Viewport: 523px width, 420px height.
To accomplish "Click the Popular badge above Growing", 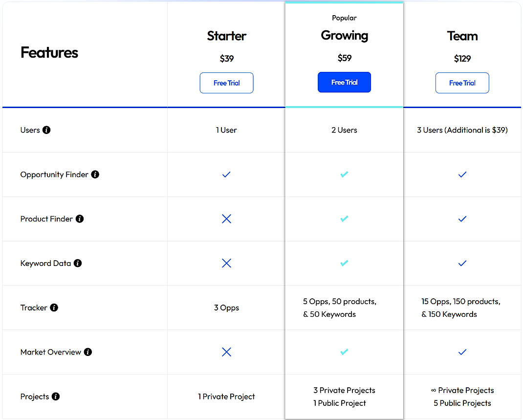I will click(344, 18).
